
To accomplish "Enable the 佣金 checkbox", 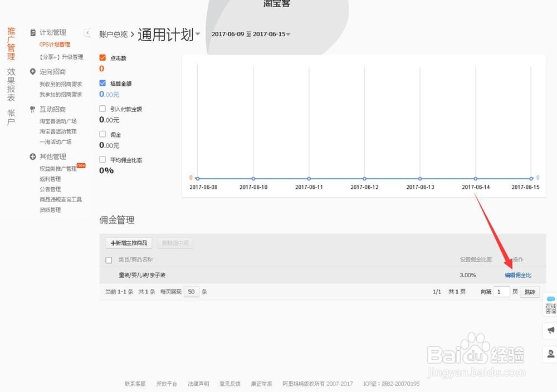I will pyautogui.click(x=102, y=134).
